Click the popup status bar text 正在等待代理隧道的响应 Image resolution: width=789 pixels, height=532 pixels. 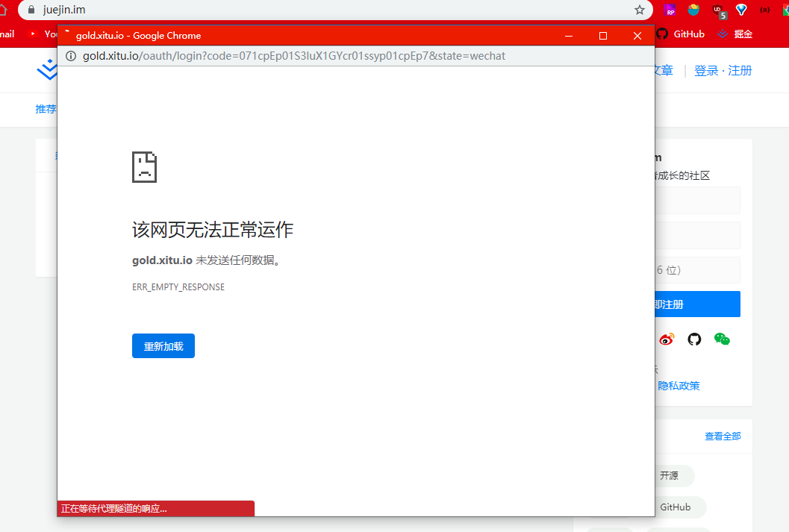113,508
